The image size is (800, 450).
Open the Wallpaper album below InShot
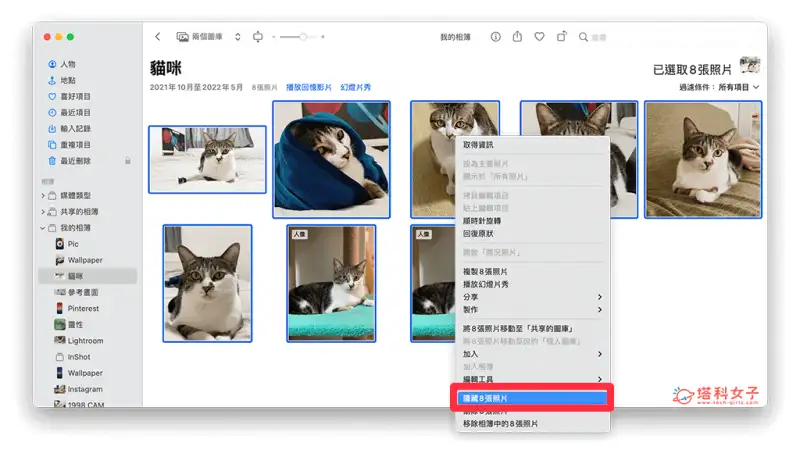85,373
